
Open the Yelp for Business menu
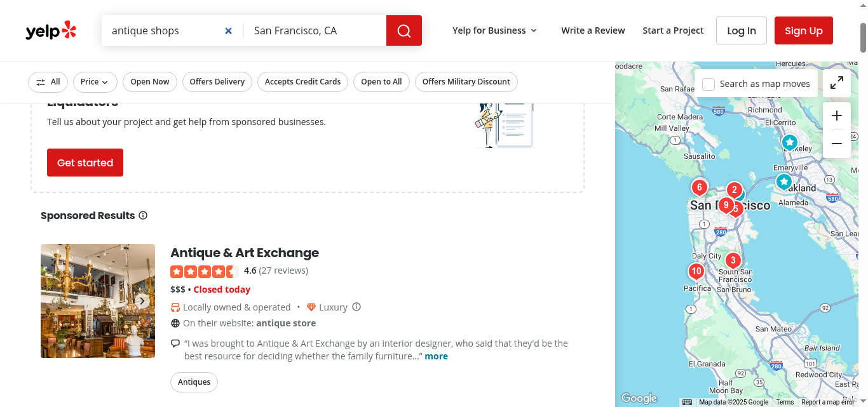click(x=495, y=30)
